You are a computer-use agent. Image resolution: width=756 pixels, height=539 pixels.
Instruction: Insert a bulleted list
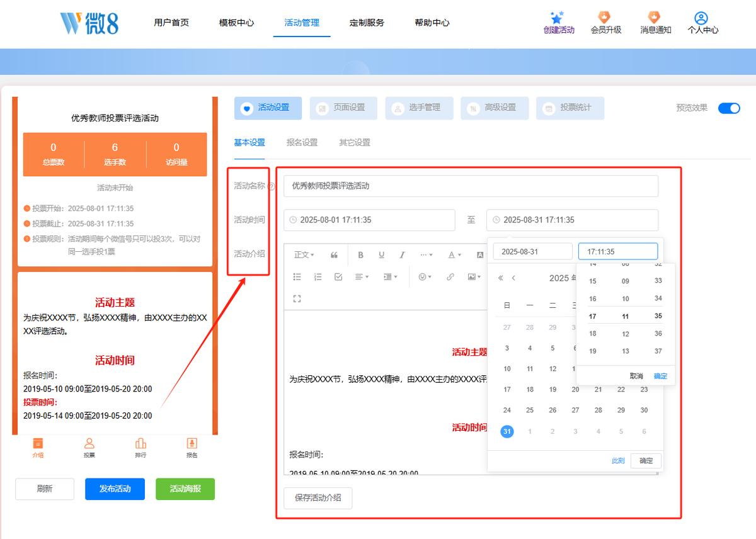297,276
